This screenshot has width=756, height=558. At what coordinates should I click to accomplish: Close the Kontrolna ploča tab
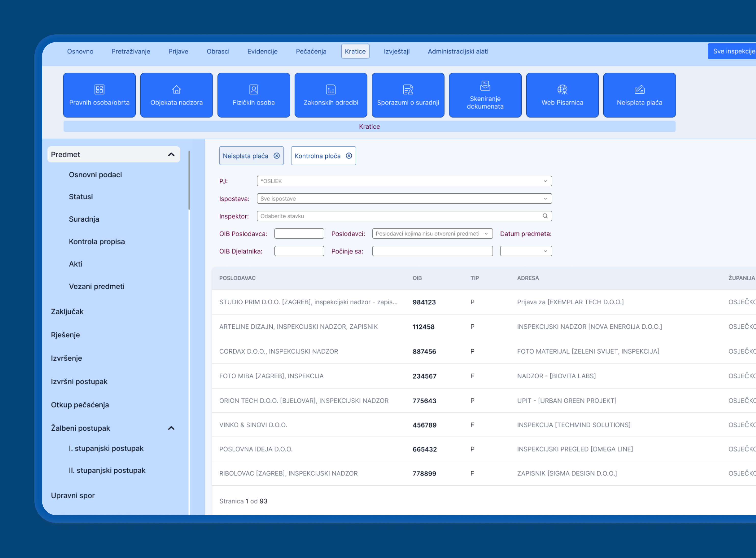349,156
